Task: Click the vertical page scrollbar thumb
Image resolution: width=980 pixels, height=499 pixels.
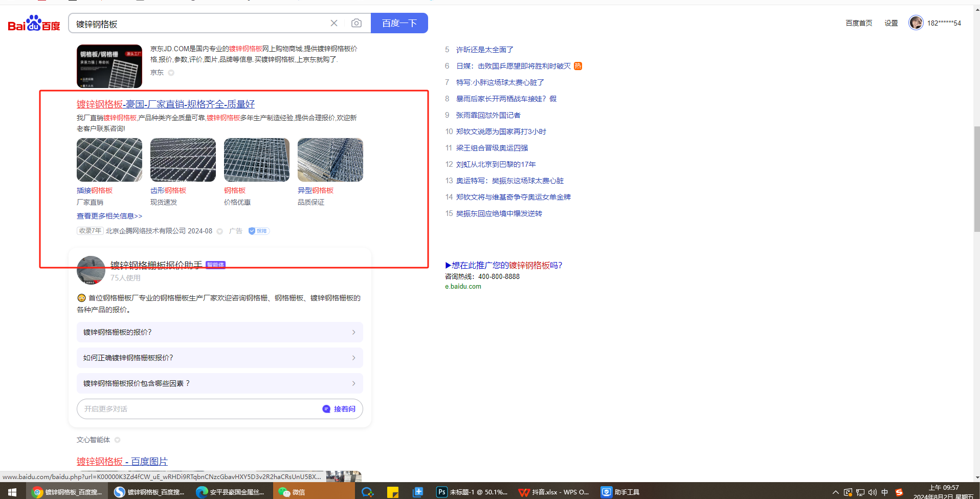Action: coord(976,179)
